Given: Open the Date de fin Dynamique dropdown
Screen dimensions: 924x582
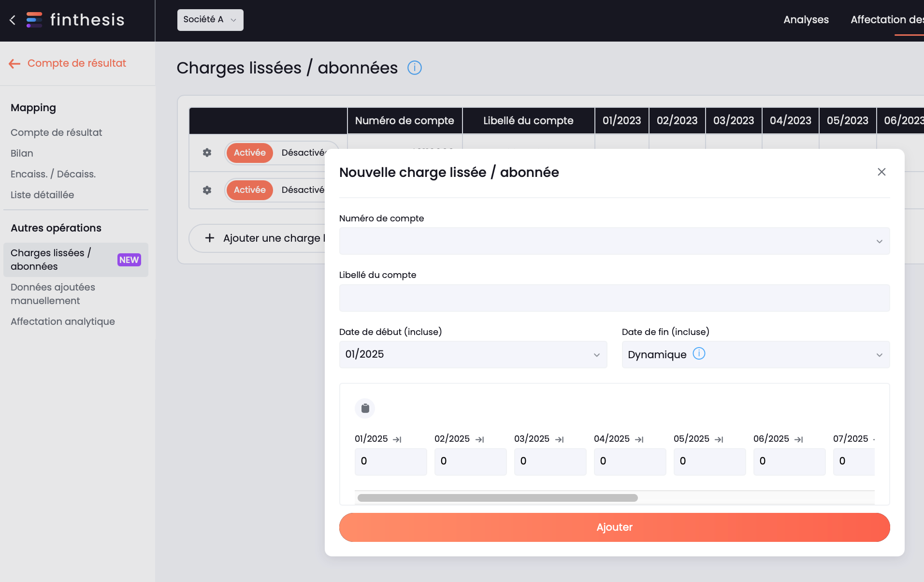Looking at the screenshot, I should tap(755, 355).
